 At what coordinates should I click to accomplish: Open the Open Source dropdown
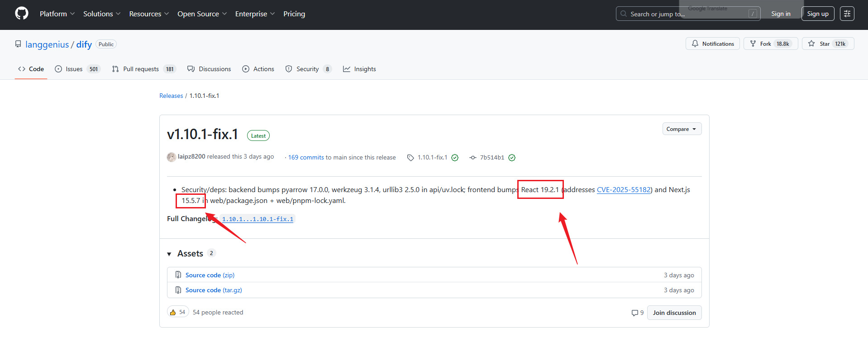pos(202,14)
